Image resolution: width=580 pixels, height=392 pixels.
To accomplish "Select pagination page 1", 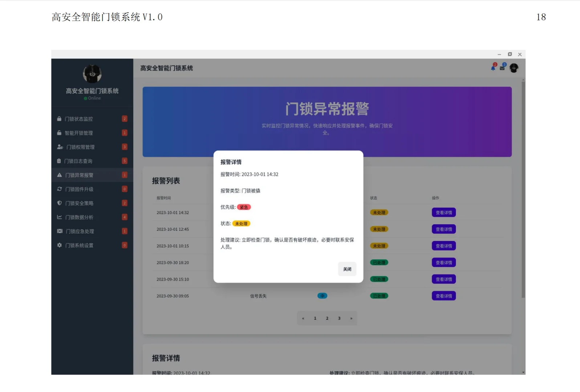I will (x=315, y=318).
